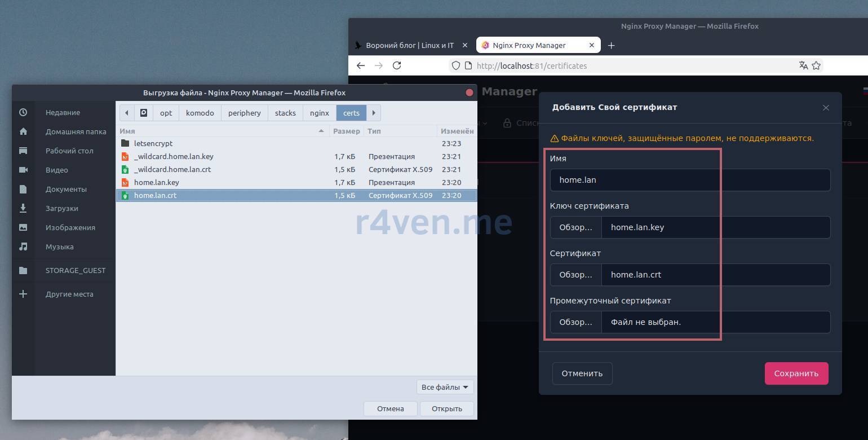This screenshot has height=440, width=868.
Task: Click the browser back arrow
Action: (x=361, y=65)
